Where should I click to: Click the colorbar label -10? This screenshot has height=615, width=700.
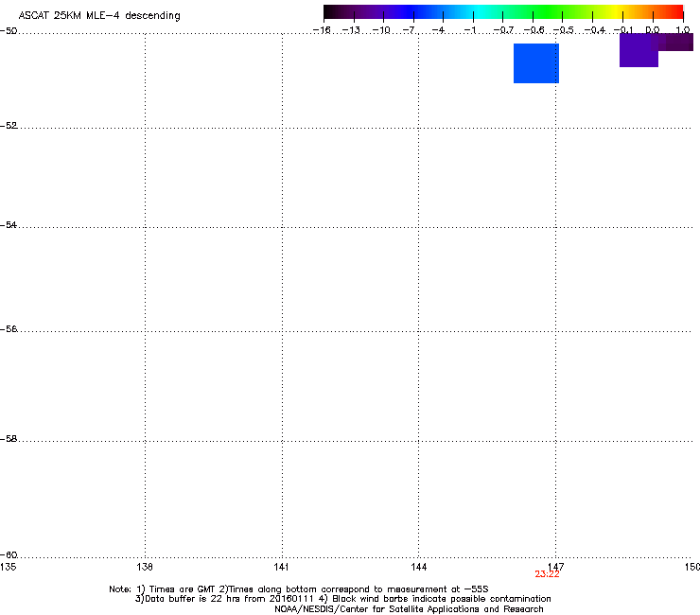pyautogui.click(x=381, y=30)
